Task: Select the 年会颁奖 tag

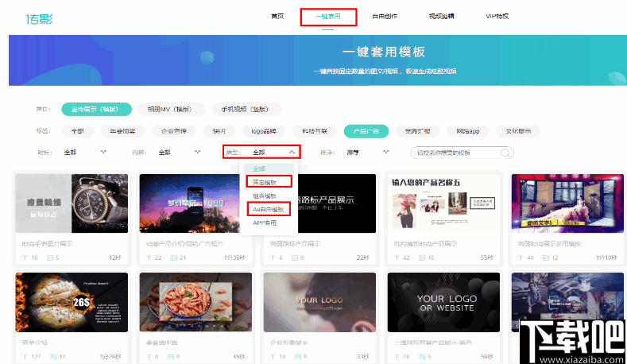Action: point(122,131)
